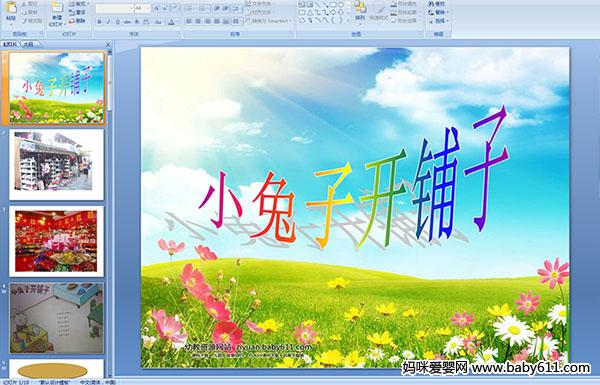
Task: Select slide 5 thumbnail with brown oval
Action: [x=57, y=368]
